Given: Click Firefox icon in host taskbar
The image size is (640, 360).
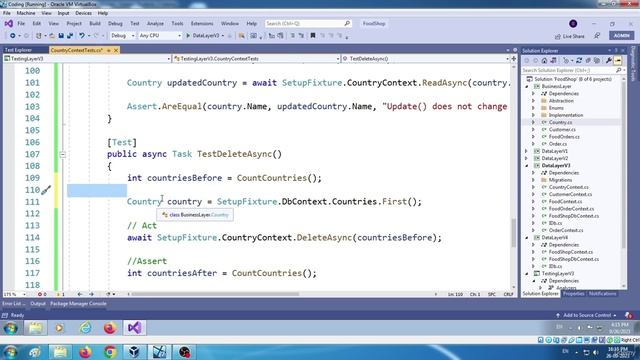Looking at the screenshot, I should pos(85,352).
